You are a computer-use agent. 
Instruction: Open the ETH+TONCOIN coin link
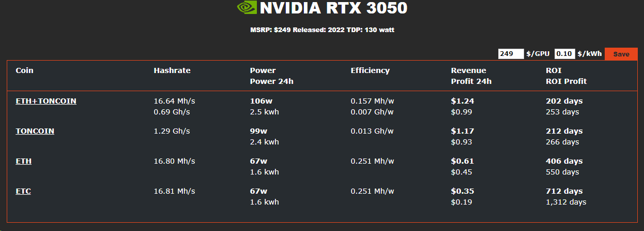click(46, 101)
